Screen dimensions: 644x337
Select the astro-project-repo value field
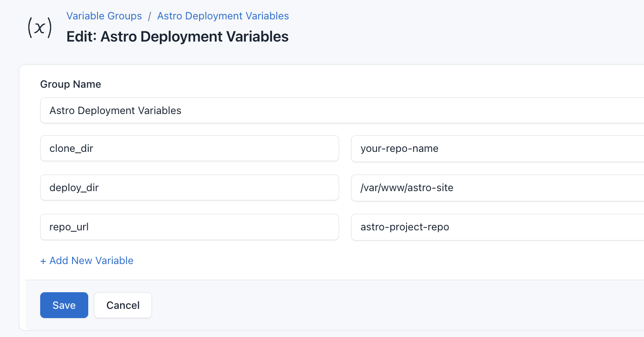click(462, 227)
